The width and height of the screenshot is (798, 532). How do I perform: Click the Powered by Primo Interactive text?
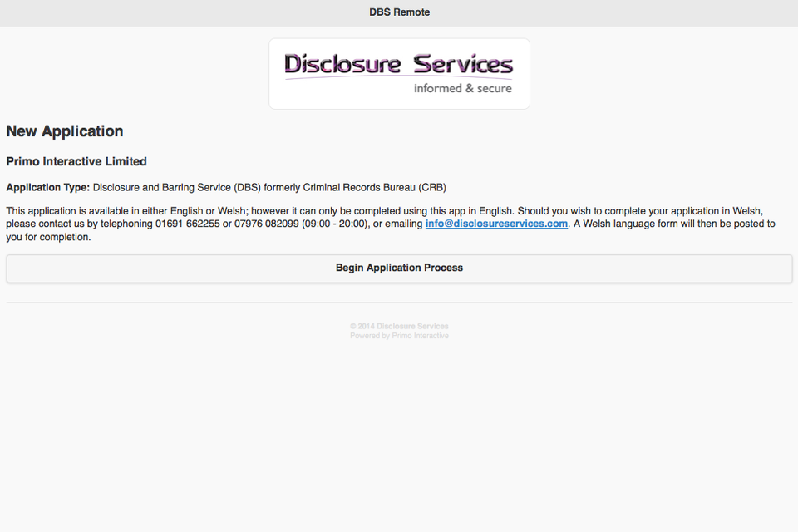[399, 336]
